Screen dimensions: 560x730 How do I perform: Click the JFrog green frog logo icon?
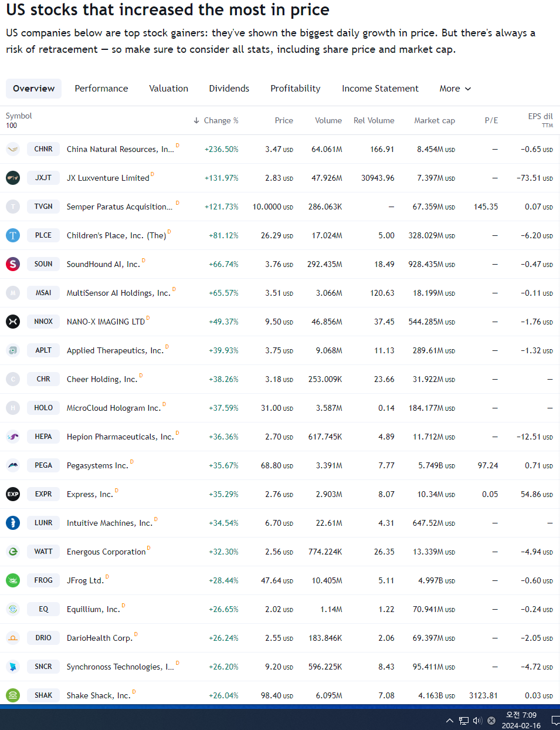(x=13, y=580)
